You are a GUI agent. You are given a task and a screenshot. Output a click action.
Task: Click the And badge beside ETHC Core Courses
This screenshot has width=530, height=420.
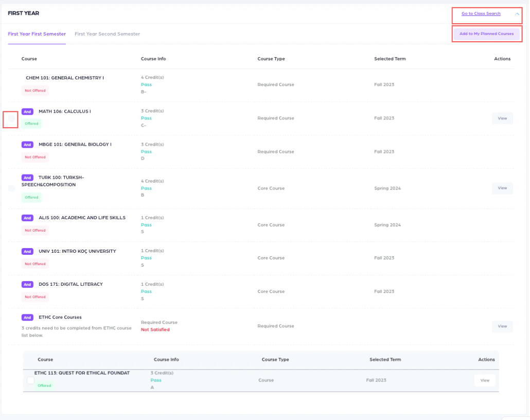[x=27, y=318]
